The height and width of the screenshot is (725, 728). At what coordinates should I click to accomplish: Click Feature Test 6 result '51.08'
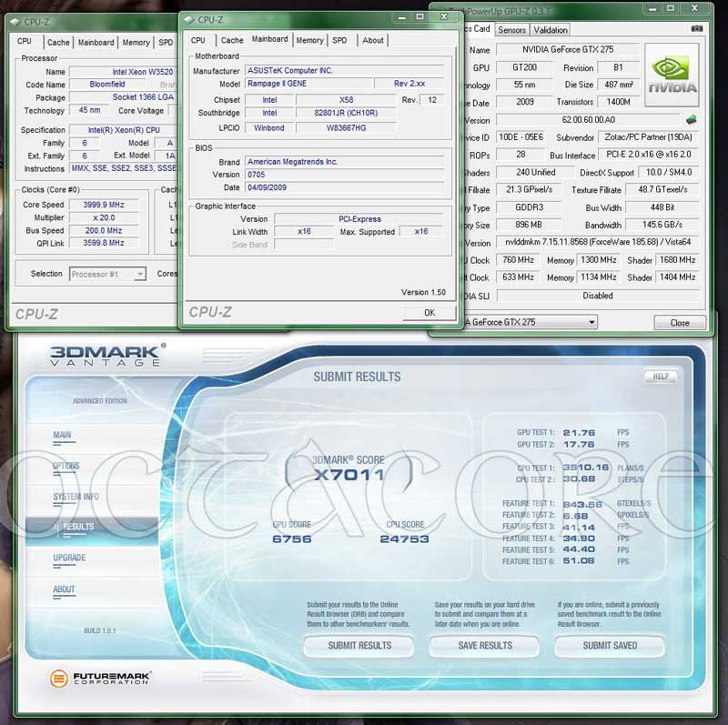click(x=579, y=561)
